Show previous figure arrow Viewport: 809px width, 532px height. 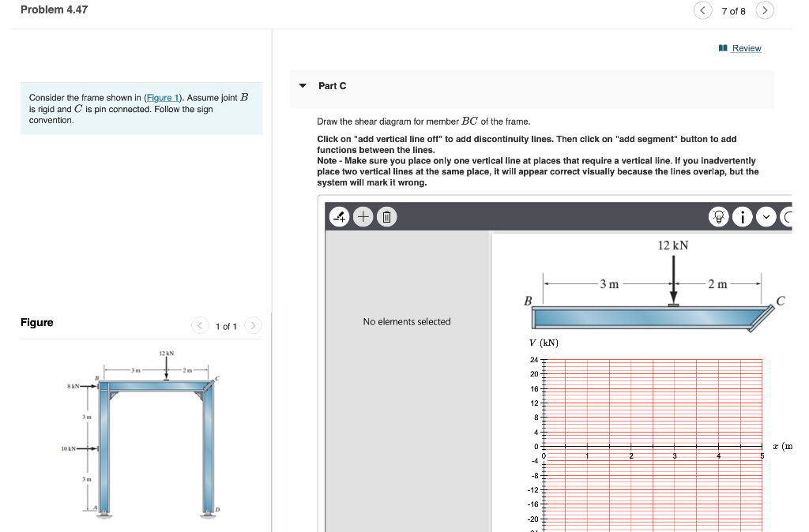click(200, 326)
